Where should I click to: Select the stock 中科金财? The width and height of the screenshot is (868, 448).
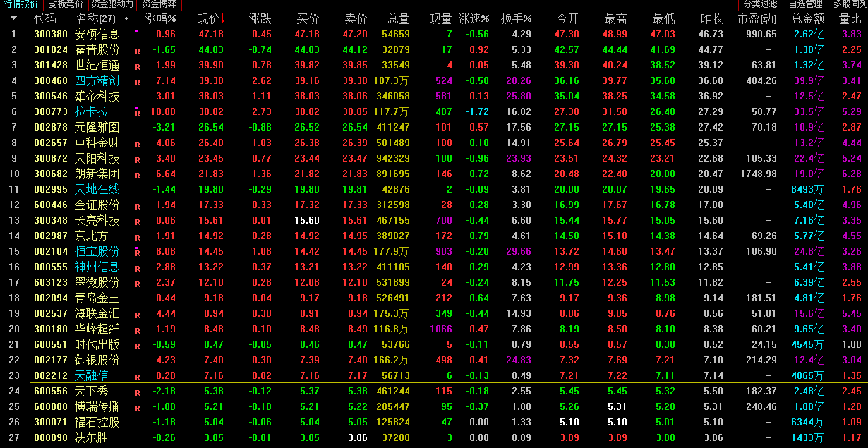coord(97,143)
